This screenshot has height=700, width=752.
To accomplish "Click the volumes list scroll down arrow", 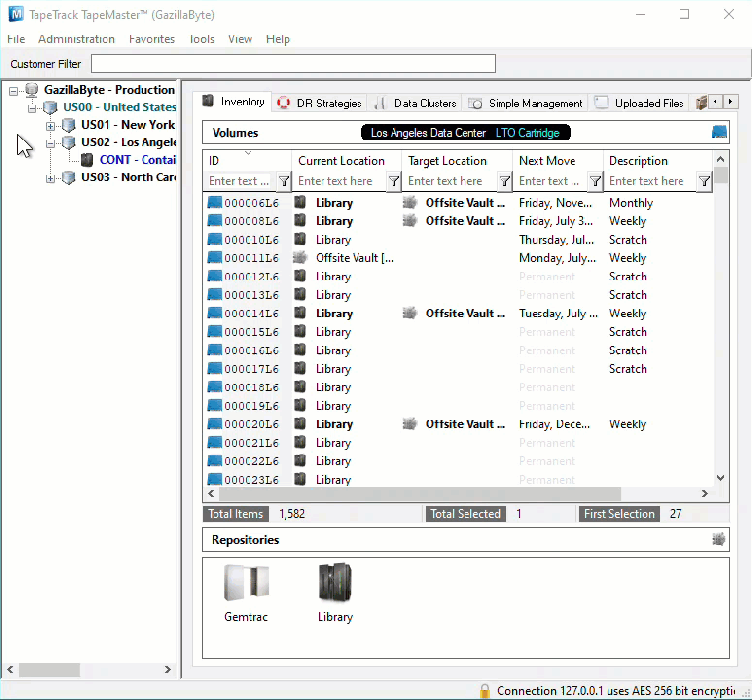I will (720, 478).
